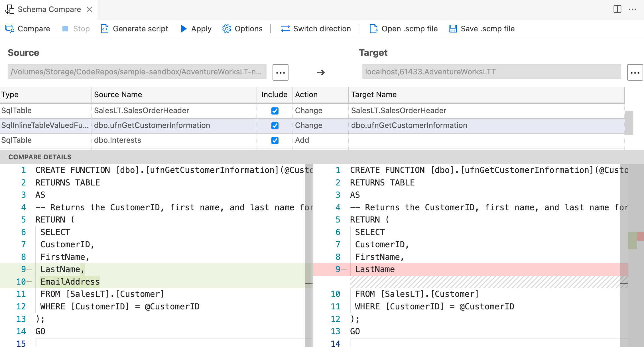Uncheck Include for dbo.ufnGetCustomerInformation
644x347 pixels.
tap(275, 125)
